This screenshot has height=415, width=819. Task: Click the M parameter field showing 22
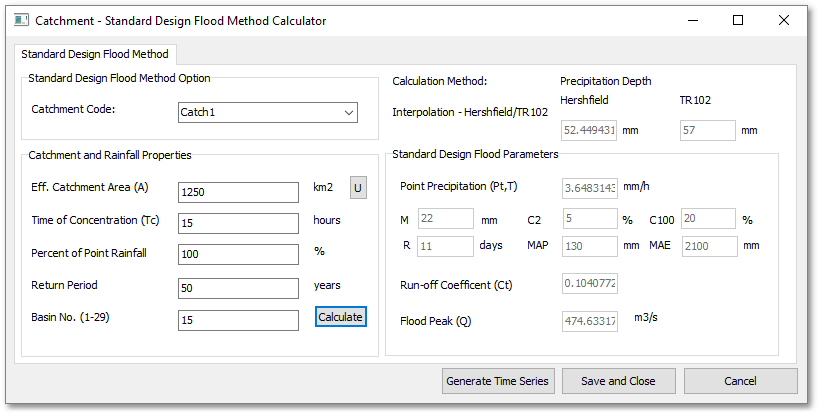[446, 219]
